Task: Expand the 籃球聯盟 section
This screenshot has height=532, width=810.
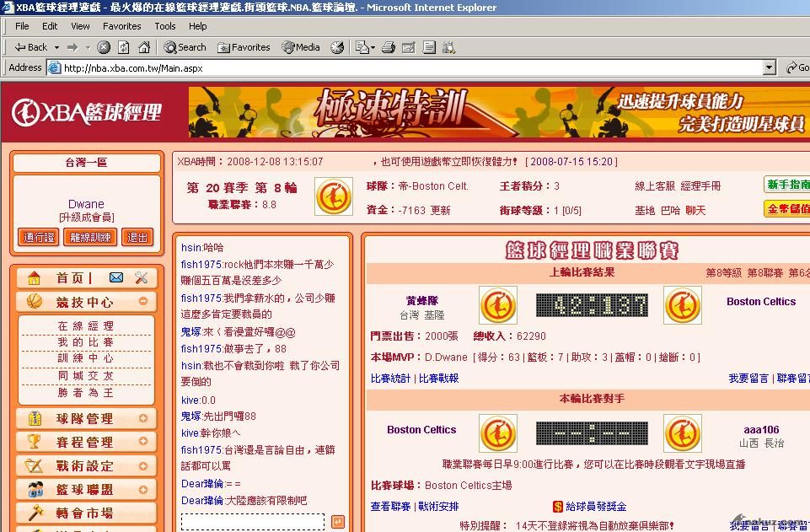Action: pyautogui.click(x=143, y=489)
